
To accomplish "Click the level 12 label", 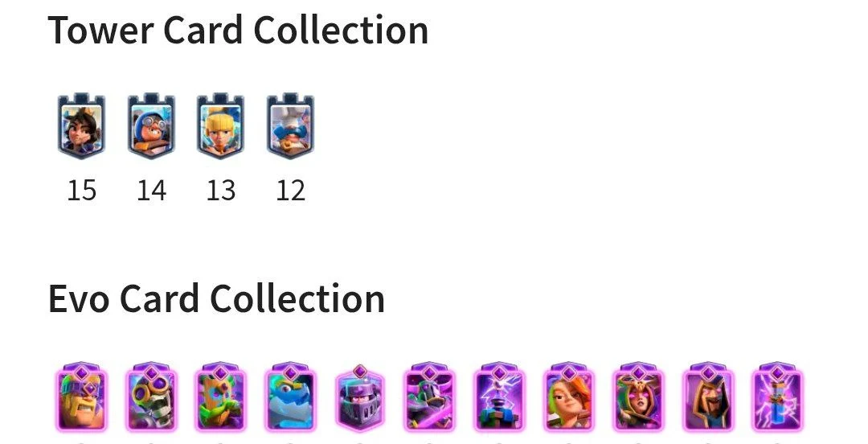I will 290,191.
